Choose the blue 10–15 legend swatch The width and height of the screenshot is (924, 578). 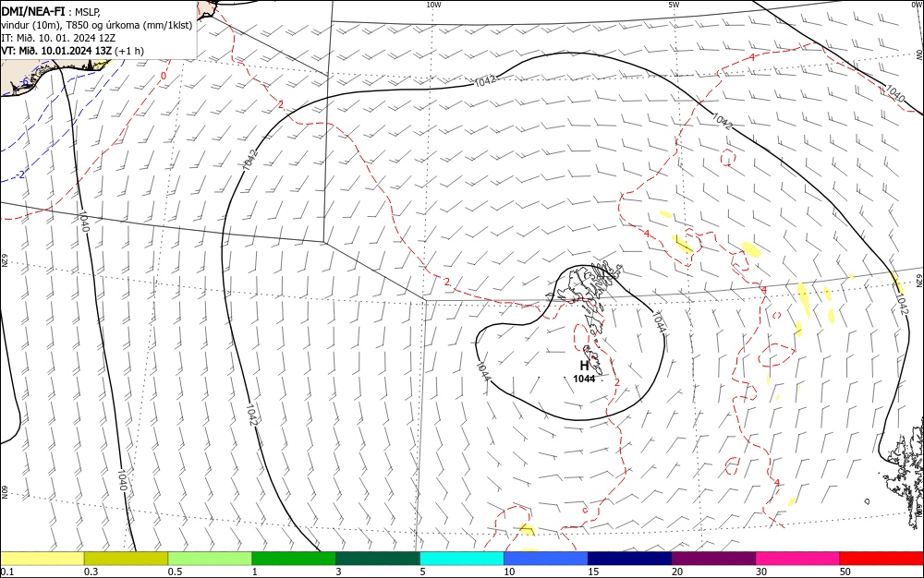point(546,559)
